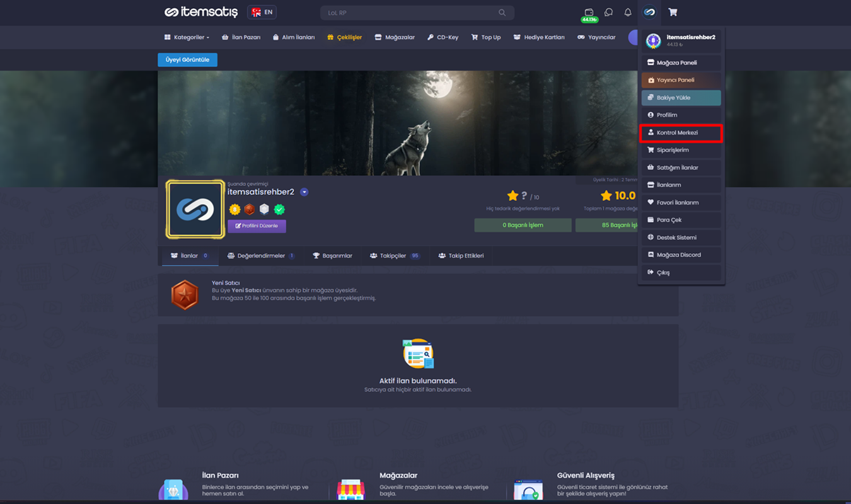Screen dimensions: 851x504
Task: Open Yayıncı Paneli from user menu
Action: click(x=681, y=80)
